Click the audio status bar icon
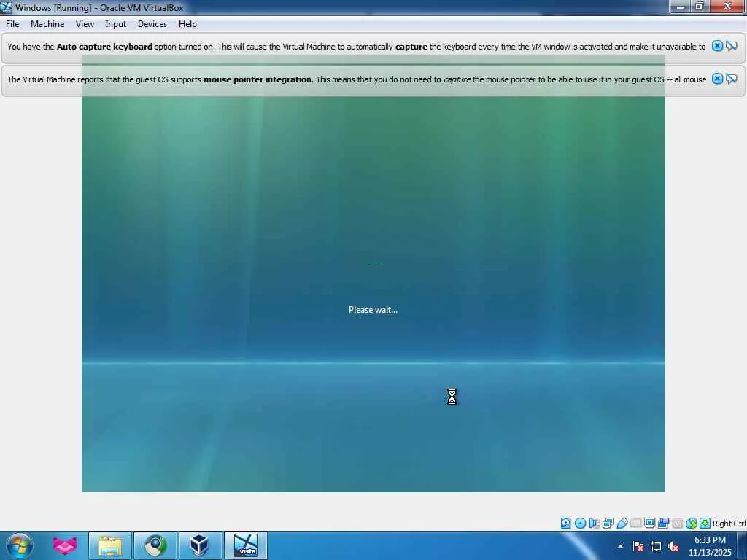The width and height of the screenshot is (747, 560). [594, 524]
